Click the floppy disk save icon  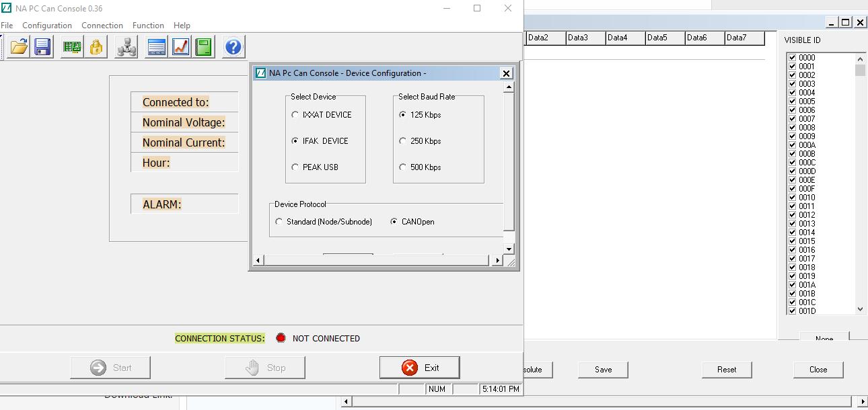(43, 47)
